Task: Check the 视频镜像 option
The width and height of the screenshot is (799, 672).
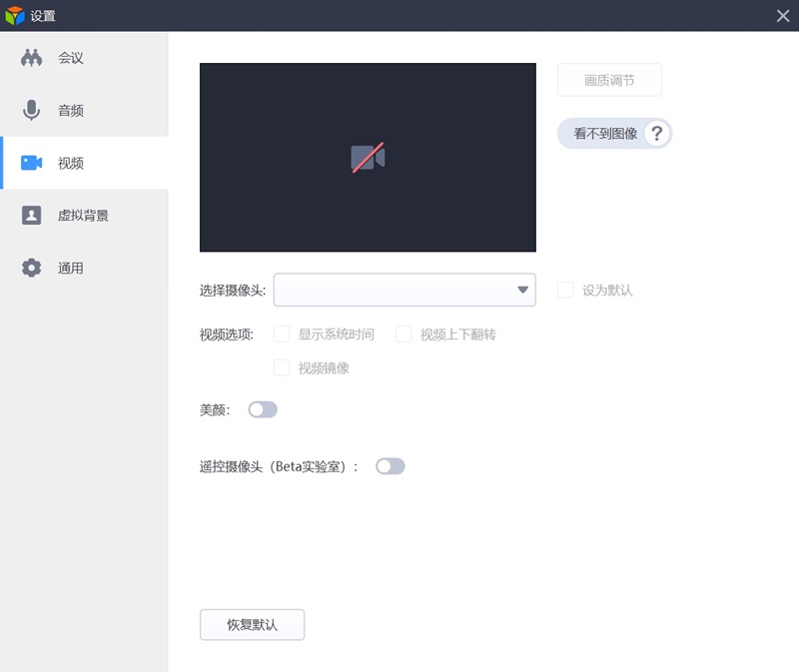Action: [281, 367]
